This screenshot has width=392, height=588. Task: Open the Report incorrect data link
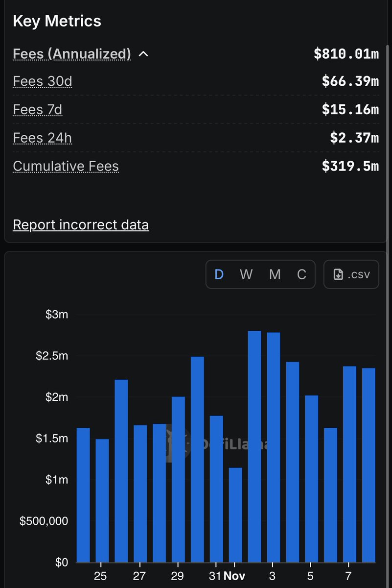pyautogui.click(x=81, y=225)
